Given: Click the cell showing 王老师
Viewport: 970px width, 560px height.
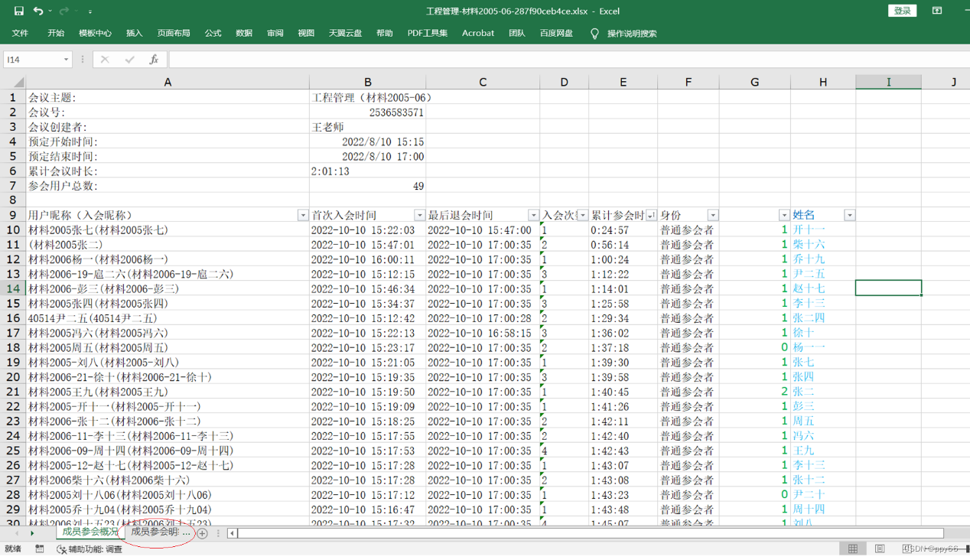Looking at the screenshot, I should pyautogui.click(x=367, y=127).
